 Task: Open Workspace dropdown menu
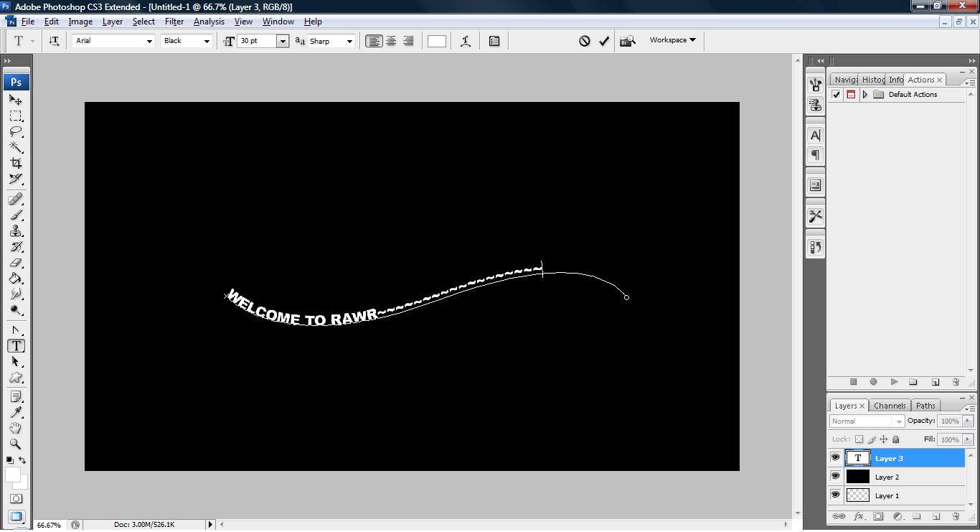tap(672, 40)
